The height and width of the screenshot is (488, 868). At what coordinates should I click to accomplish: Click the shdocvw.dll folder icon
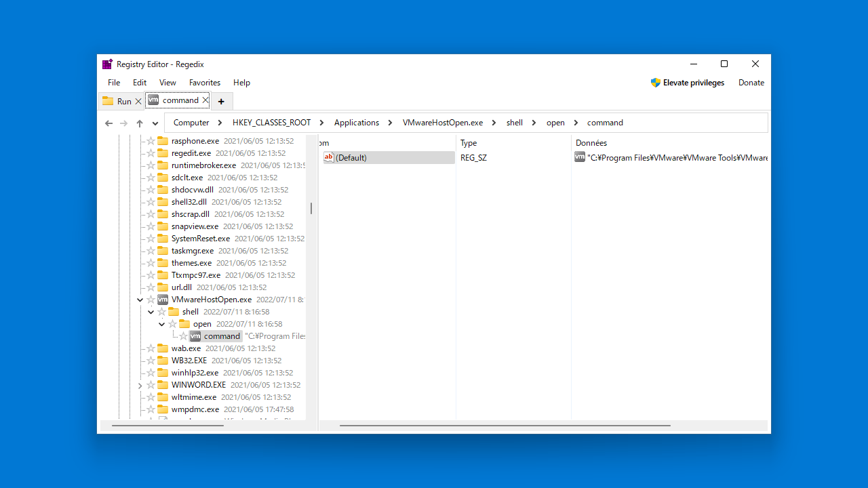point(163,190)
